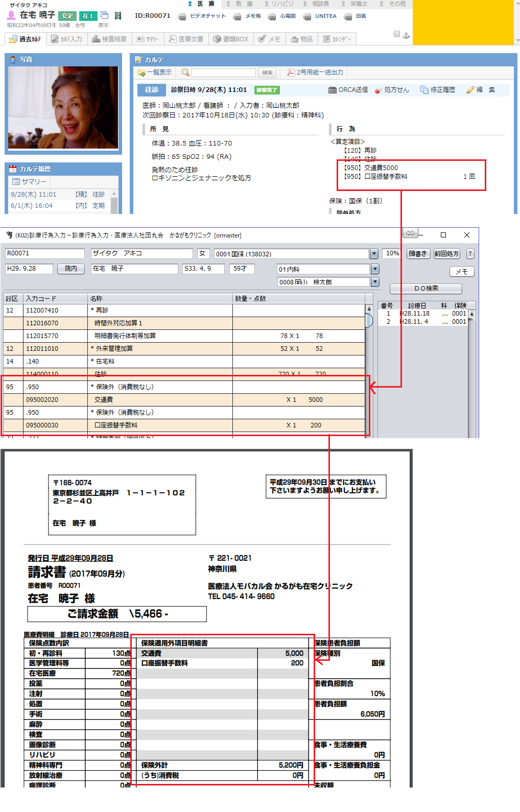Open the 医事文書 tab
The image size is (520, 812).
click(x=186, y=39)
